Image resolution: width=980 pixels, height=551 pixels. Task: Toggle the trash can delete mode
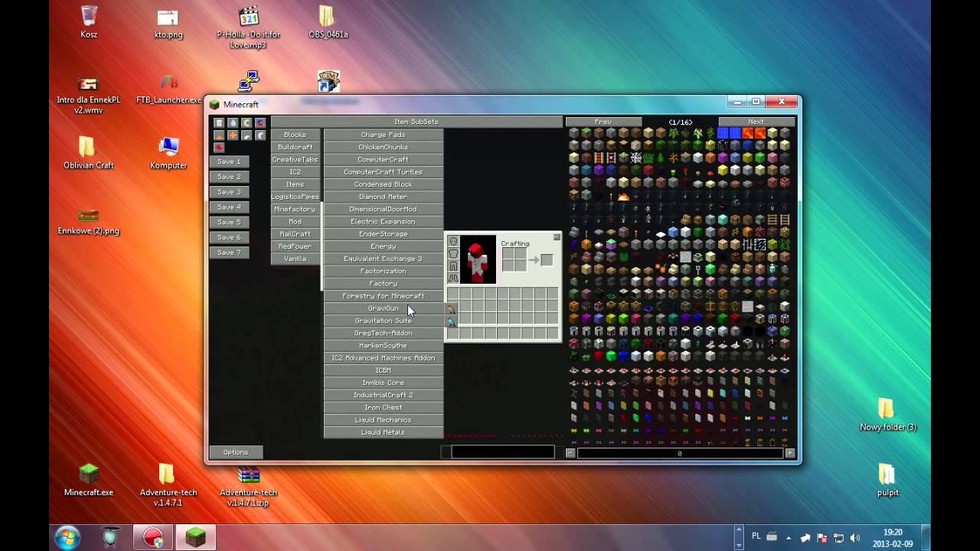219,122
